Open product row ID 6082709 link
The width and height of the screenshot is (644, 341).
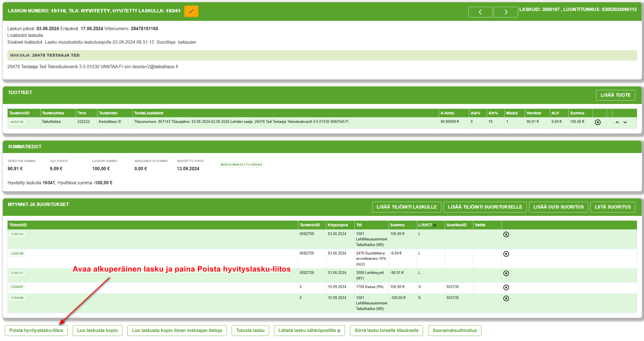[x=17, y=122]
